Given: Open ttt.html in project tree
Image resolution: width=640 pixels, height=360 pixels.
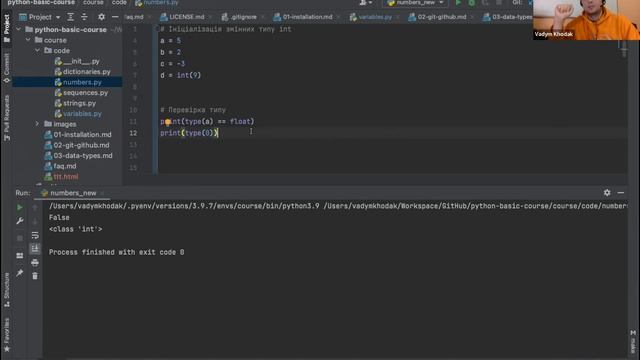Looking at the screenshot, I should [x=61, y=177].
